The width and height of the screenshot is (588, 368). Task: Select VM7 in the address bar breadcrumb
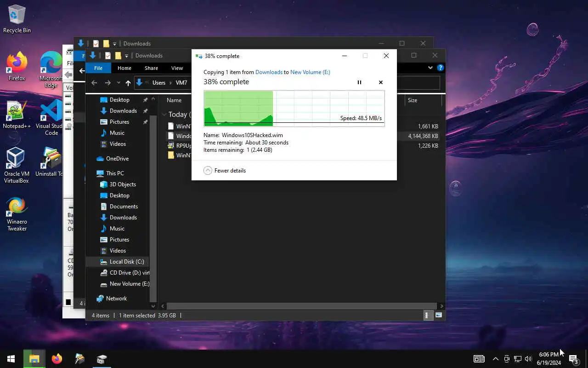tap(181, 83)
